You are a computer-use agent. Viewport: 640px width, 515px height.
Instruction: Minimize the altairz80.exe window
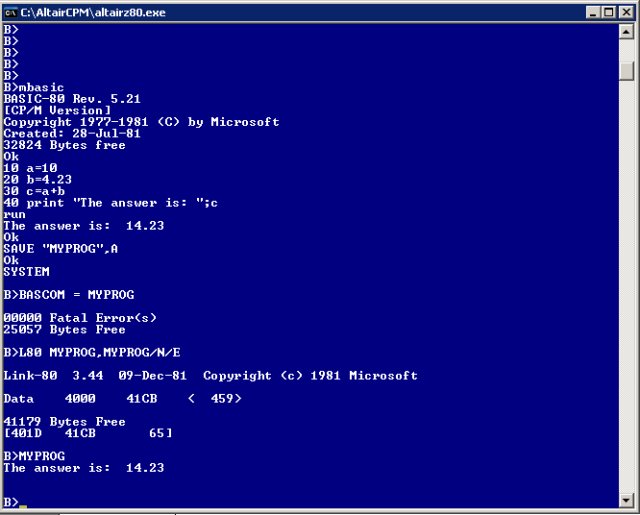[x=593, y=13]
